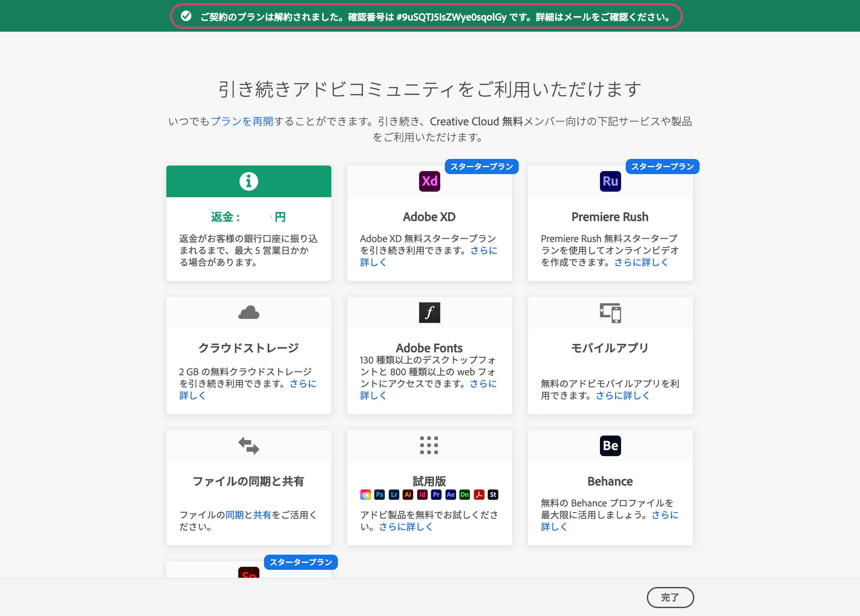The image size is (860, 616).
Task: Click the Lightroom Lr trial icon
Action: pyautogui.click(x=394, y=494)
